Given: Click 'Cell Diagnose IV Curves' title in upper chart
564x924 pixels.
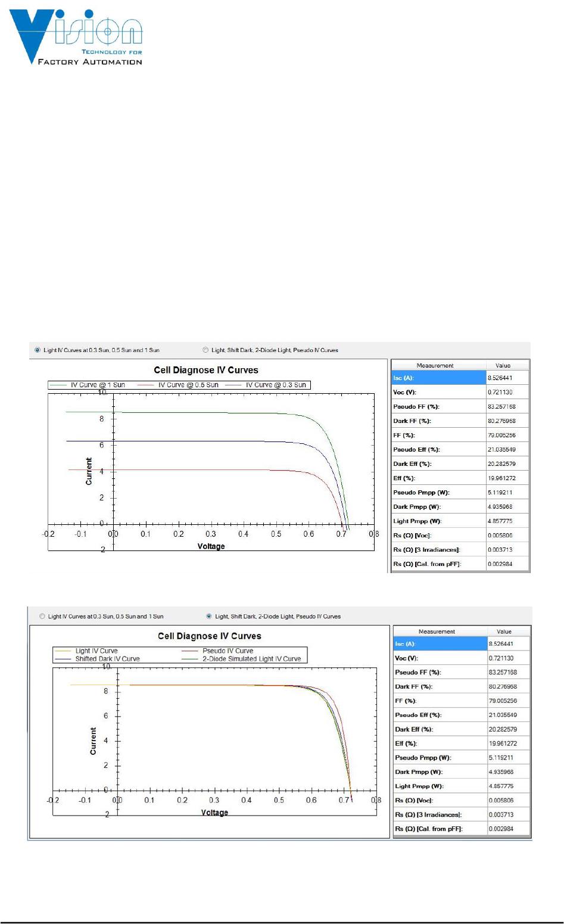Looking at the screenshot, I should point(206,370).
